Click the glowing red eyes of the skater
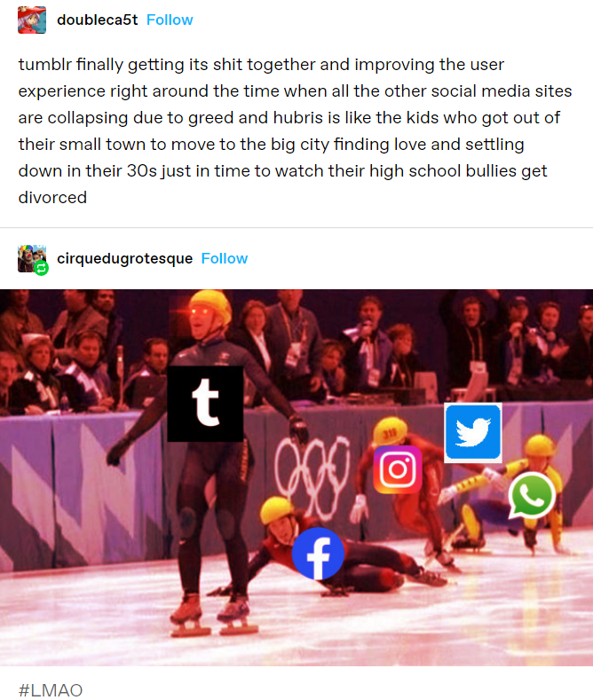 200,311
